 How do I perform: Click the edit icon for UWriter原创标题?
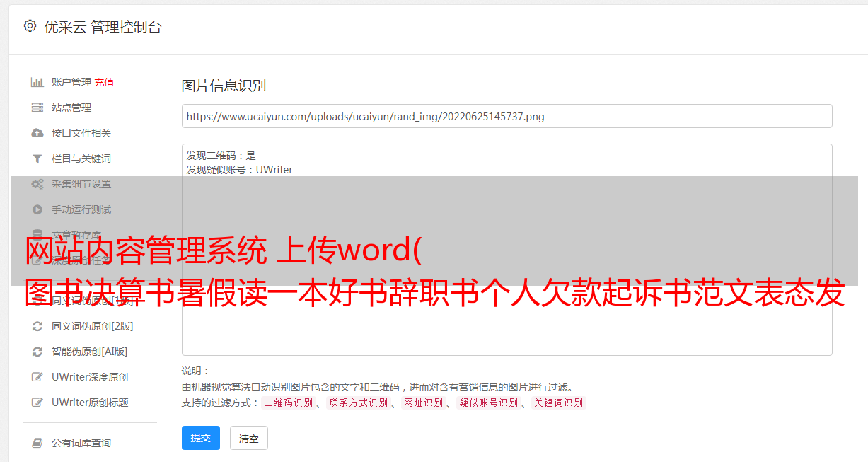tap(37, 403)
